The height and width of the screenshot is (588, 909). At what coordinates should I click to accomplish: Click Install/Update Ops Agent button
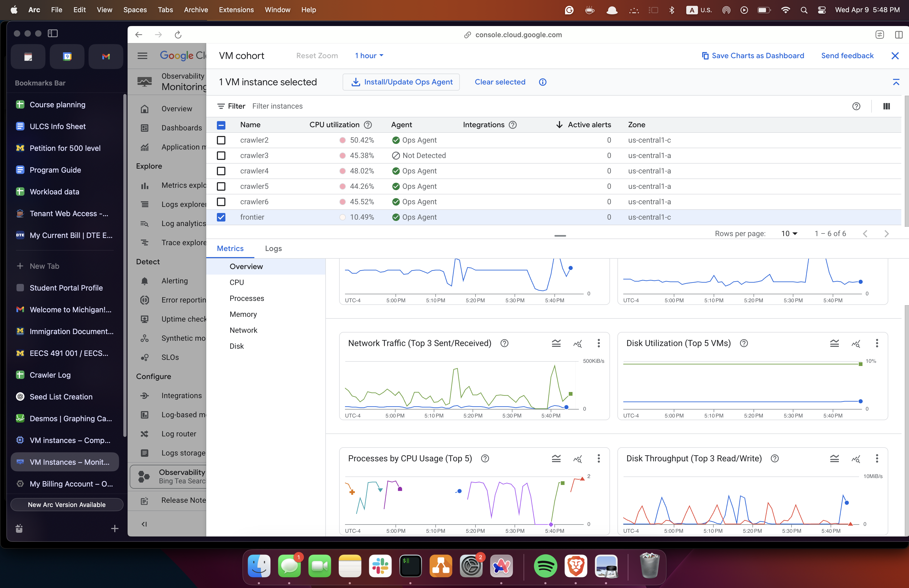tap(401, 82)
